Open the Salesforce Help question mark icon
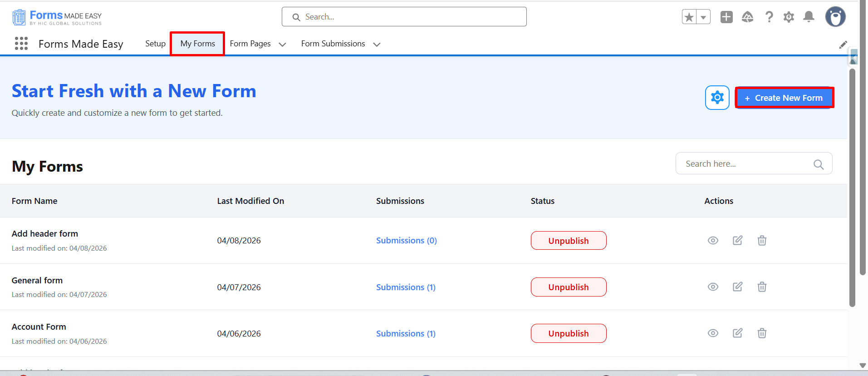This screenshot has width=868, height=376. click(769, 17)
